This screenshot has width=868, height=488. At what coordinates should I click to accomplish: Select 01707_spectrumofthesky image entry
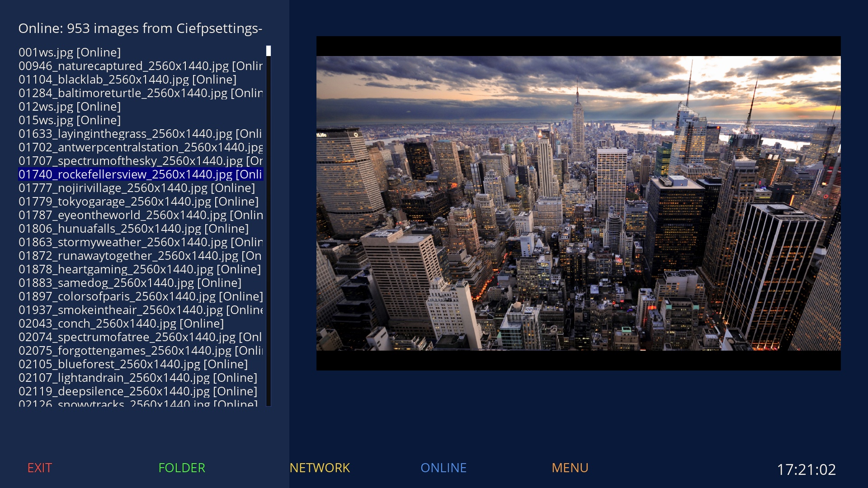141,161
